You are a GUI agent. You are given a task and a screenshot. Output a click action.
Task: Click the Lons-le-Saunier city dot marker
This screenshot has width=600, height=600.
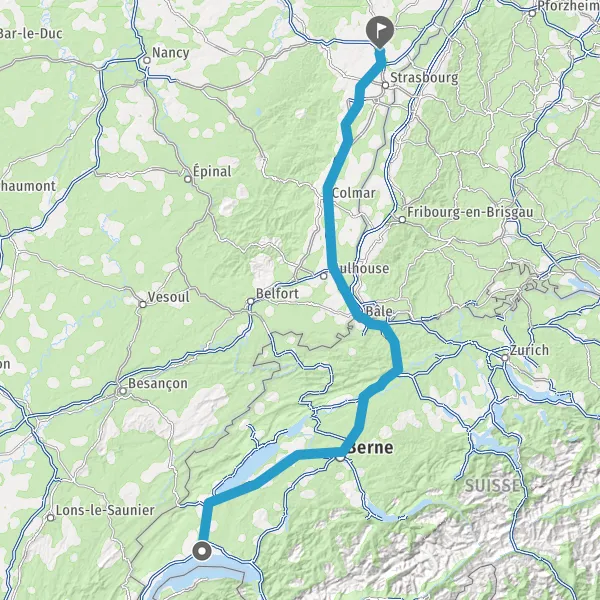[51, 518]
